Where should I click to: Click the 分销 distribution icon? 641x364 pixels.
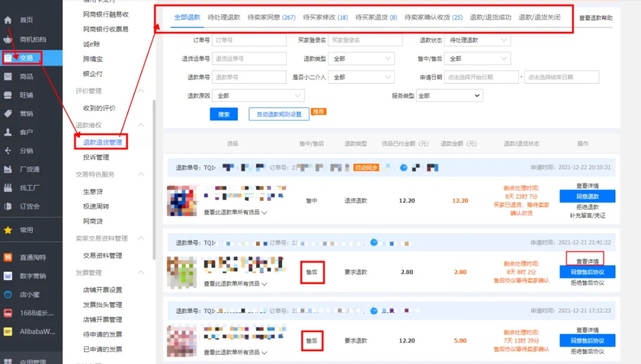pos(8,151)
